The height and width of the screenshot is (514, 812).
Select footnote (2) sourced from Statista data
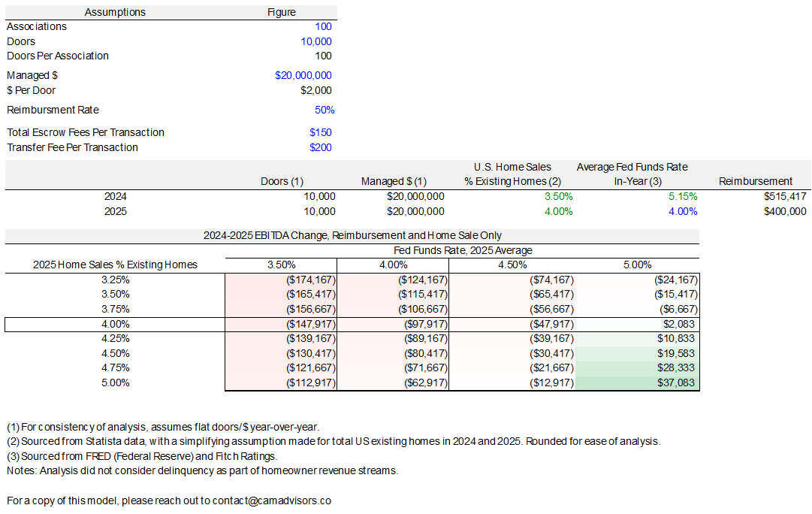[334, 442]
